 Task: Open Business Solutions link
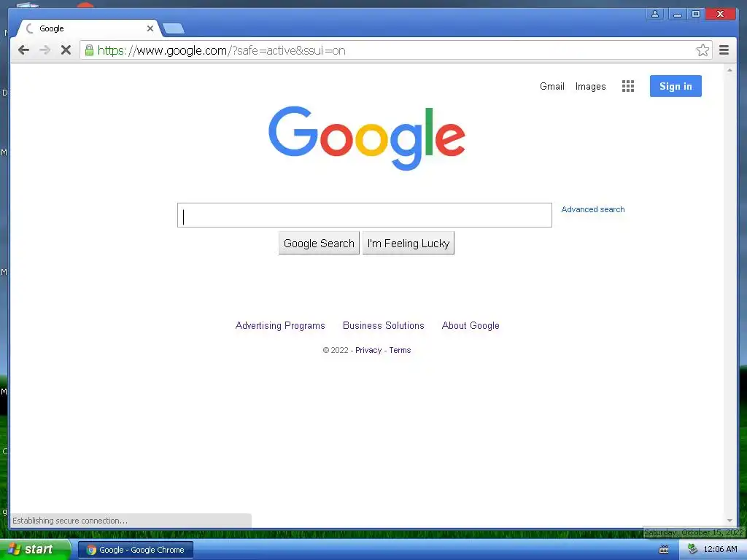[x=384, y=326]
